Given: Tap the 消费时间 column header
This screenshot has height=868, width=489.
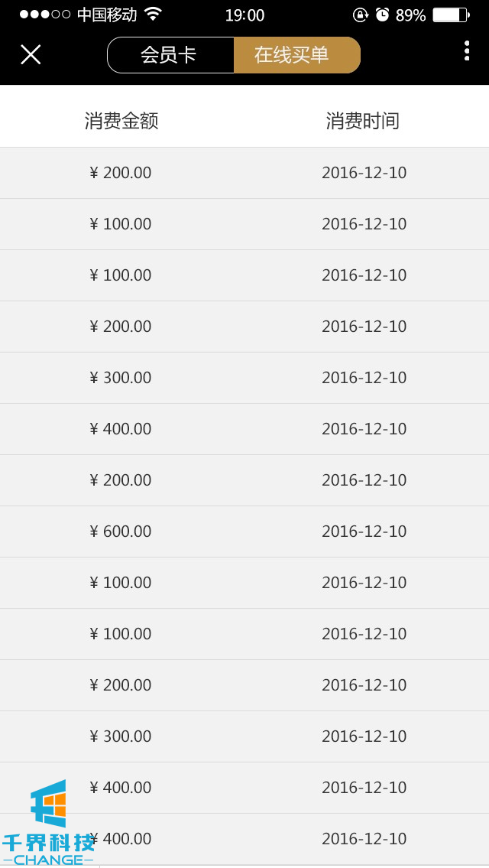Looking at the screenshot, I should tap(363, 121).
